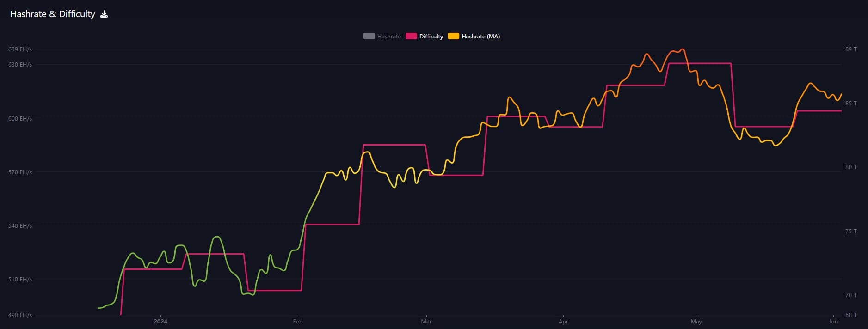Click the '70 T' difficulty axis label

pyautogui.click(x=851, y=295)
